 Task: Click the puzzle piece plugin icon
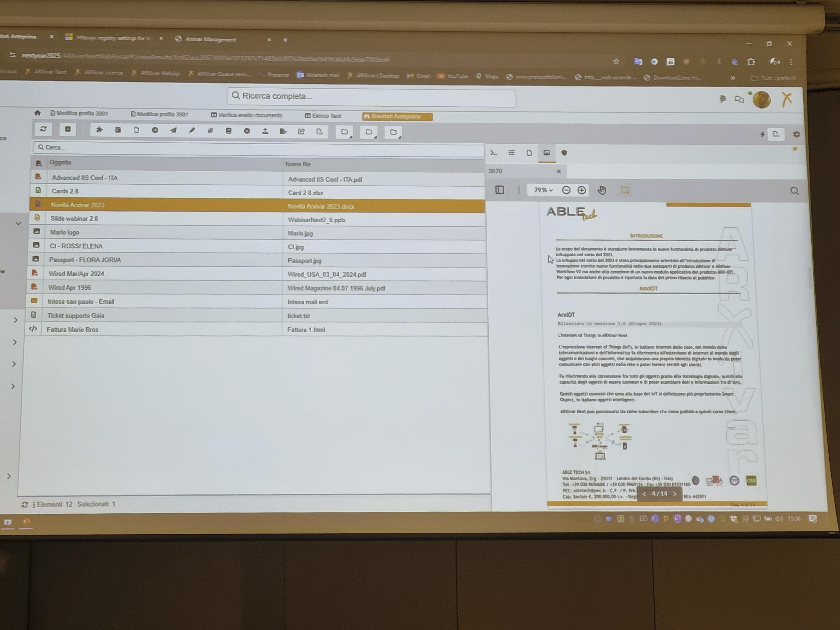(99, 130)
